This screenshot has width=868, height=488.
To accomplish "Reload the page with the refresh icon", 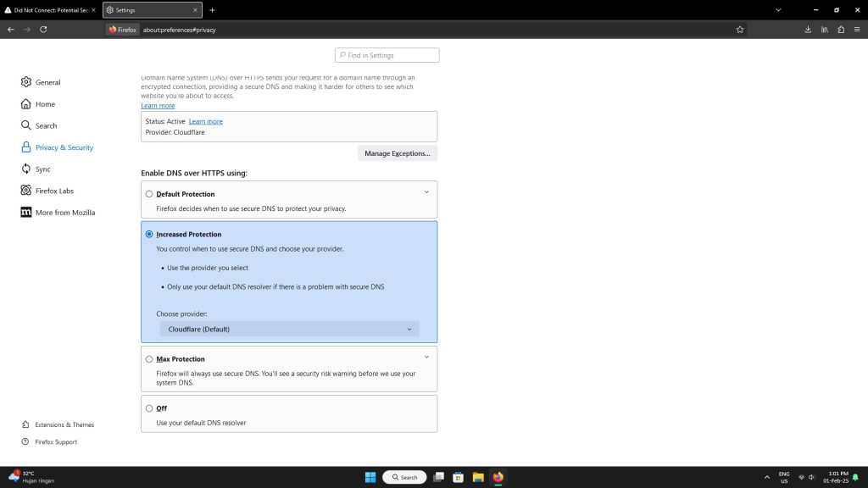I will (x=43, y=29).
